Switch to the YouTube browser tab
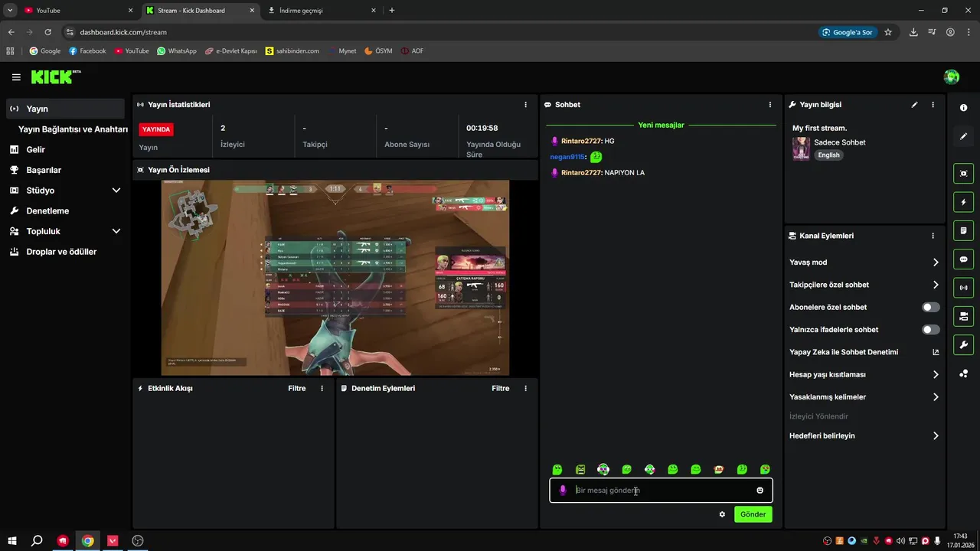 click(77, 10)
